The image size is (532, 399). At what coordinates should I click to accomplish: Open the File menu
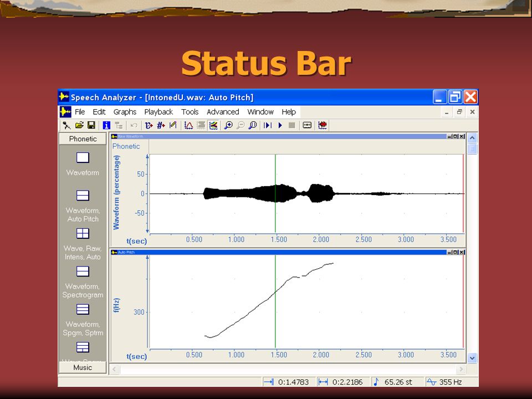[80, 112]
